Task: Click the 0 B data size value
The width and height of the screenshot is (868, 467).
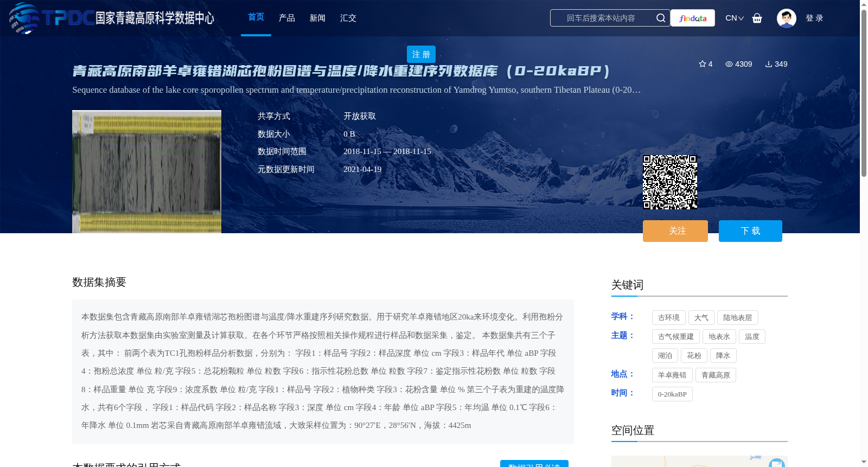Action: coord(349,134)
